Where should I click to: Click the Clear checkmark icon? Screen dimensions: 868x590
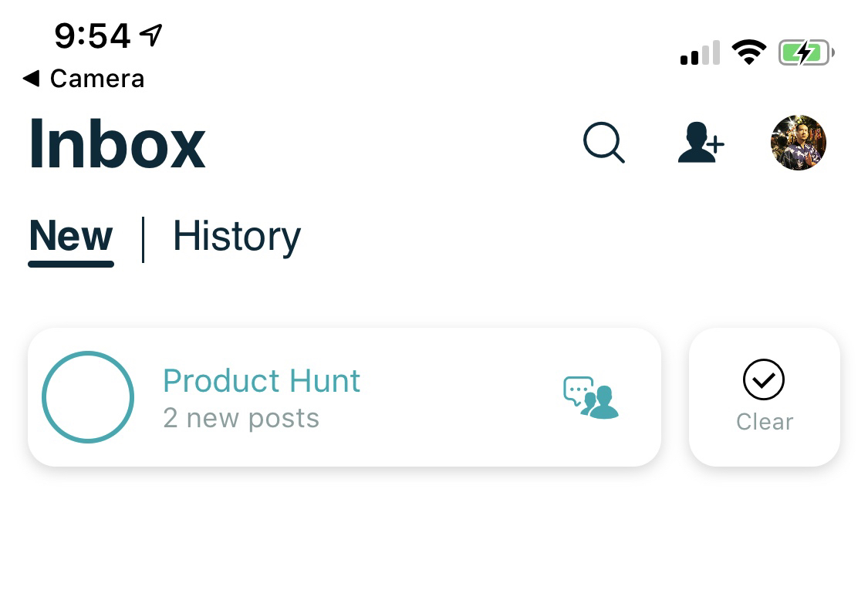point(764,379)
